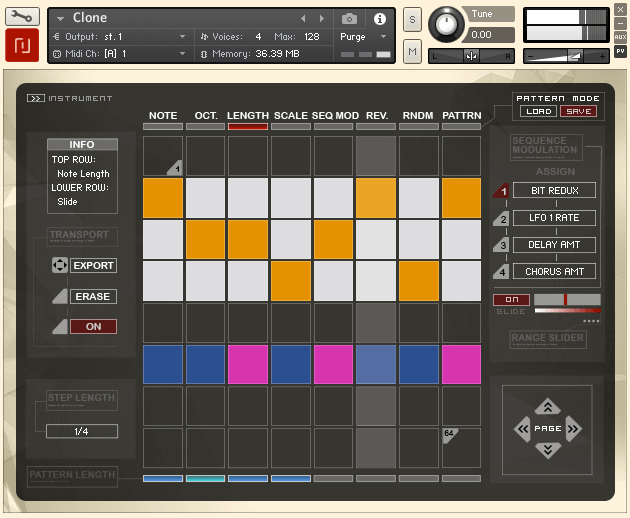Select the LENGTH column tab
This screenshot has width=630, height=518.
click(248, 116)
